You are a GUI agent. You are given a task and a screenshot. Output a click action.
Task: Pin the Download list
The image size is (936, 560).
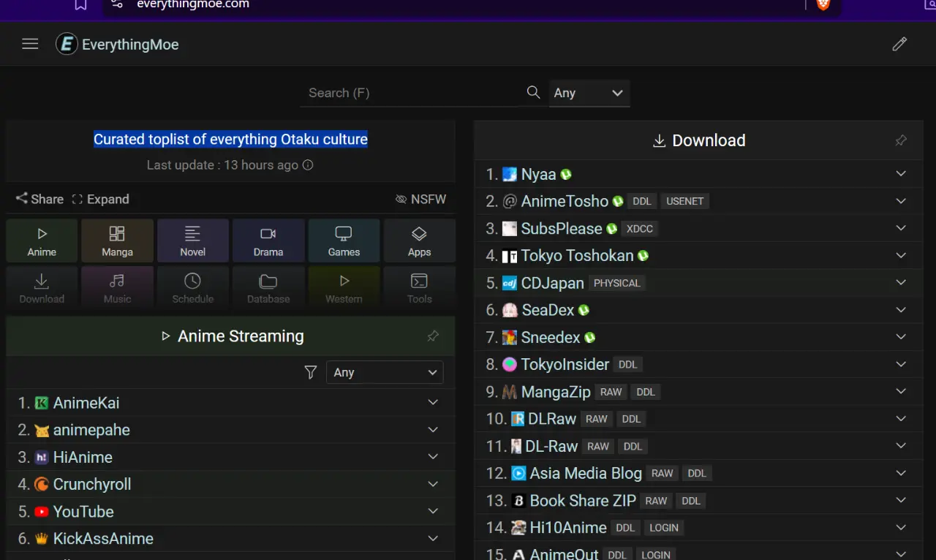pyautogui.click(x=901, y=140)
